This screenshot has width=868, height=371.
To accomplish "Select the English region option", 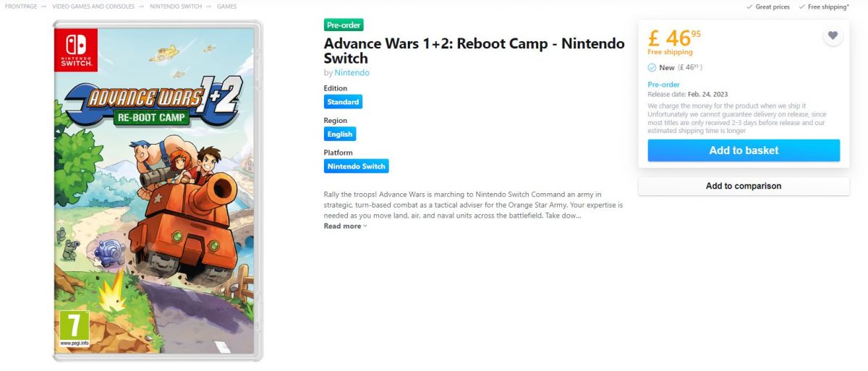I will click(x=340, y=134).
